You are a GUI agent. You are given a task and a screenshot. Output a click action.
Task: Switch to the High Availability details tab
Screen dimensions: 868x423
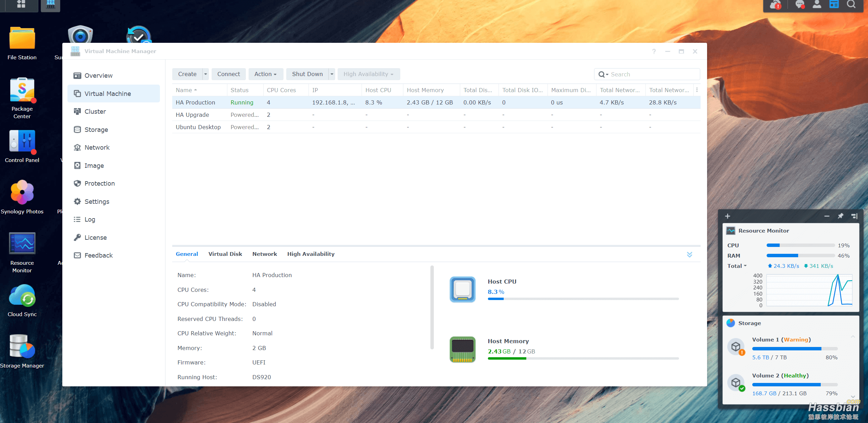pyautogui.click(x=311, y=254)
